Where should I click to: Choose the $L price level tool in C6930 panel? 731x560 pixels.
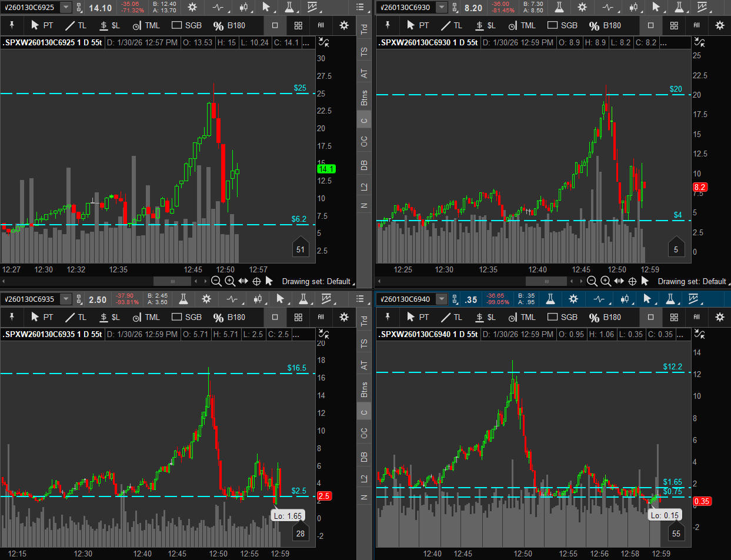[483, 26]
